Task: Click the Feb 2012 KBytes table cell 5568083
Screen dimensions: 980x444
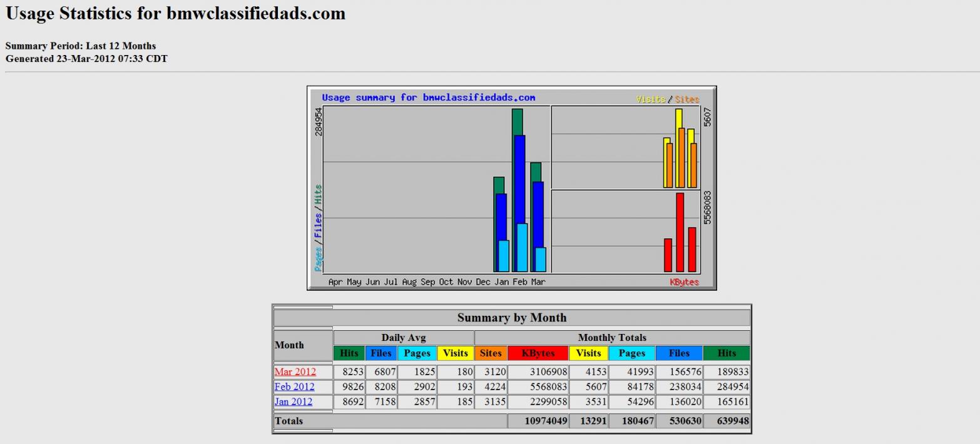Action: pyautogui.click(x=538, y=386)
